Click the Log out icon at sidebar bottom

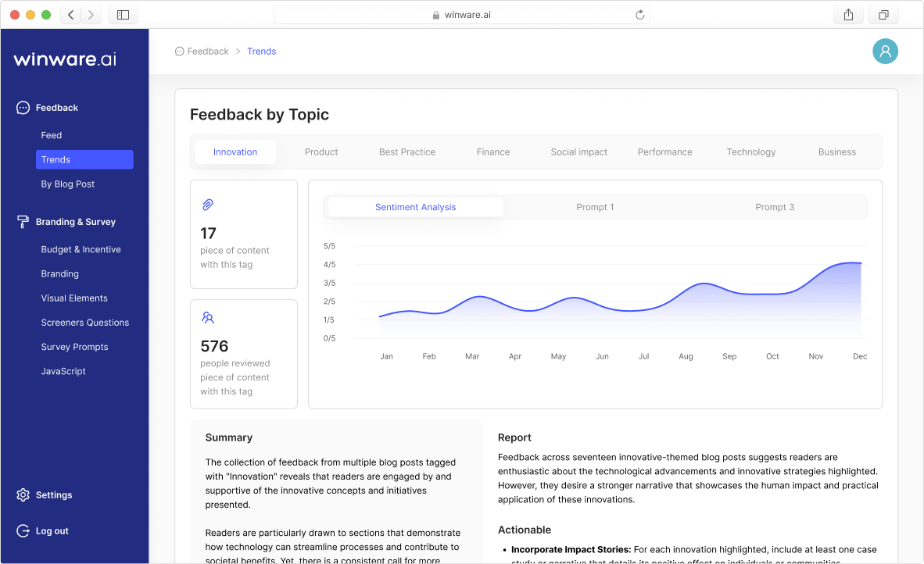21,530
